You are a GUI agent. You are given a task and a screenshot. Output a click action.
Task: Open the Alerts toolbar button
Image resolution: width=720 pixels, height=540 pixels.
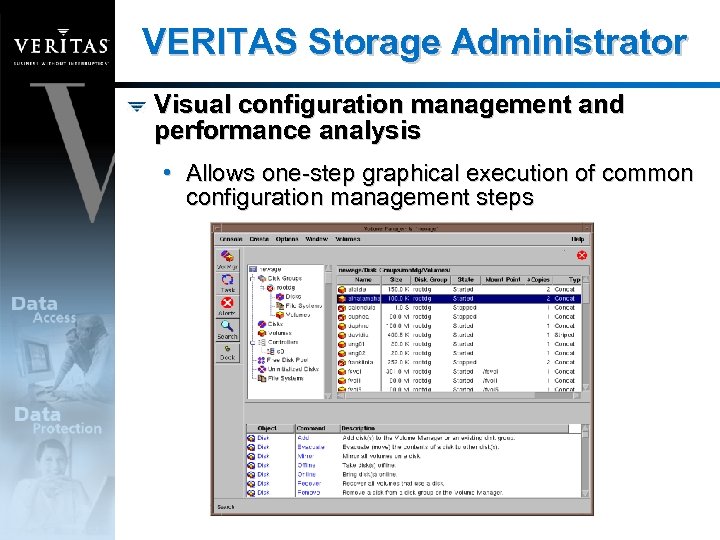(227, 306)
